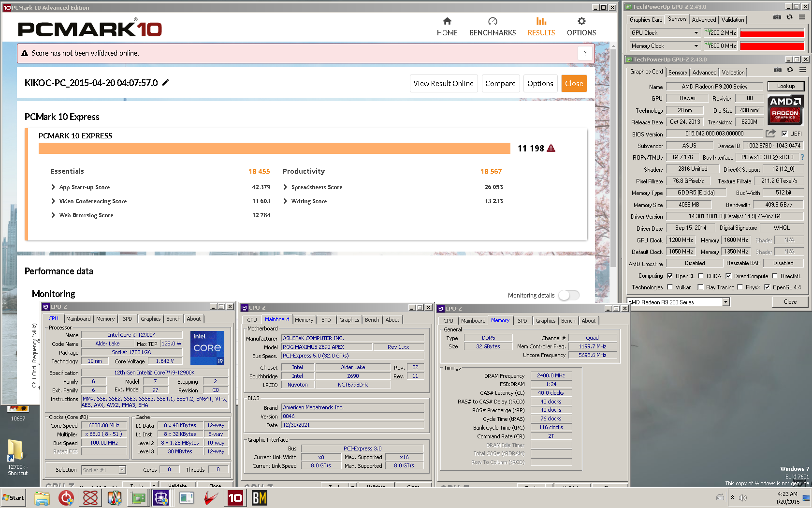The width and height of the screenshot is (812, 508).
Task: Click the question mark help in validation banner
Action: [x=585, y=53]
